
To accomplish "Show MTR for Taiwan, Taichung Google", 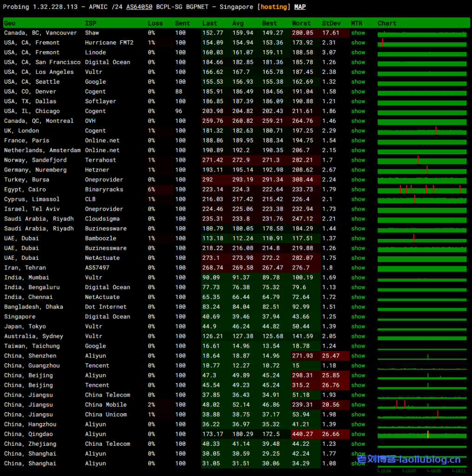I will [358, 346].
